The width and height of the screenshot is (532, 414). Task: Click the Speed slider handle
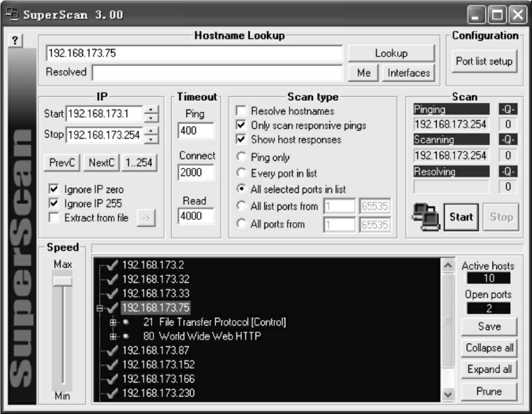click(x=63, y=281)
